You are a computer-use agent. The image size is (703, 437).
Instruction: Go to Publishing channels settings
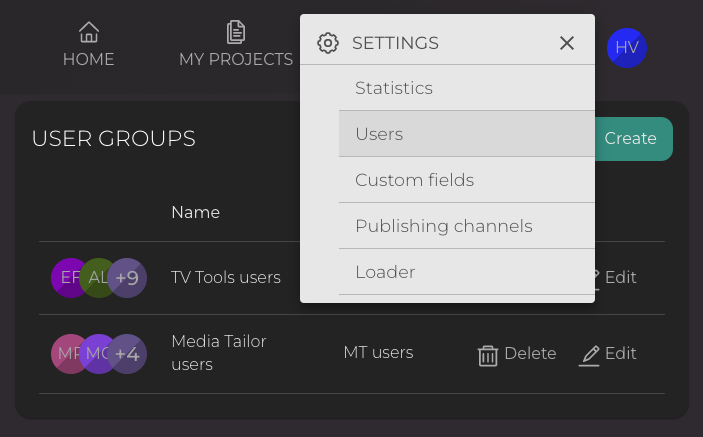[443, 226]
